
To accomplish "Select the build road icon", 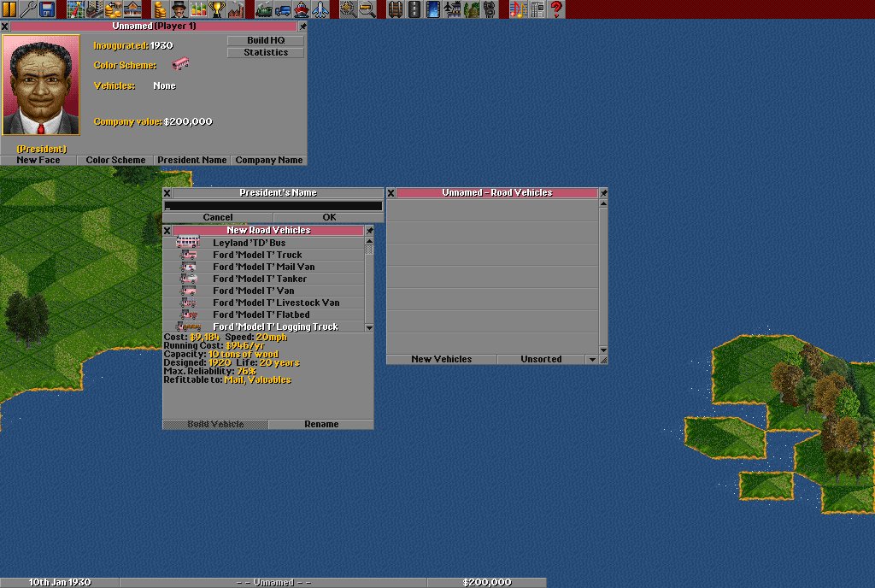I will [414, 9].
